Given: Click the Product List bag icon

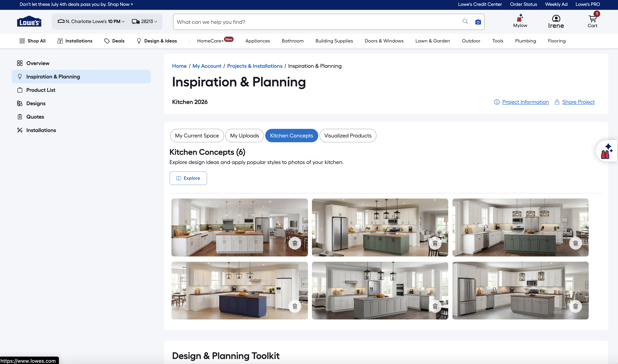Looking at the screenshot, I should coord(20,90).
